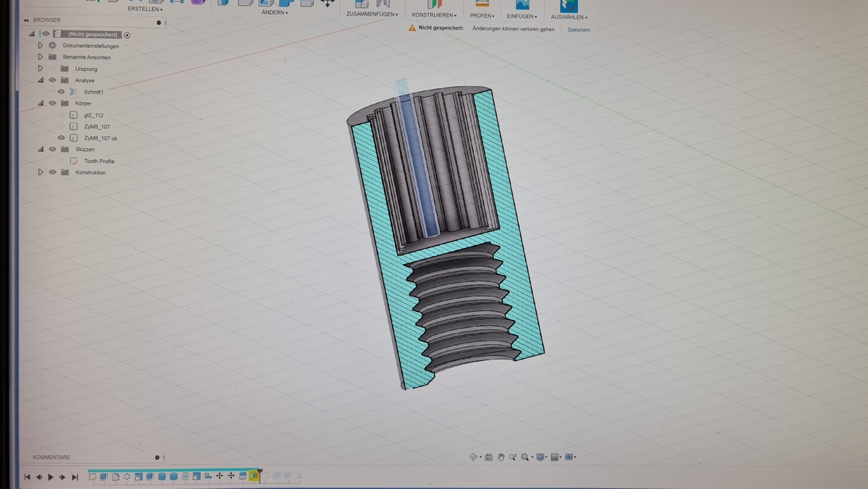Toggle visibility of Skizzen folder
868x489 pixels.
coord(52,149)
